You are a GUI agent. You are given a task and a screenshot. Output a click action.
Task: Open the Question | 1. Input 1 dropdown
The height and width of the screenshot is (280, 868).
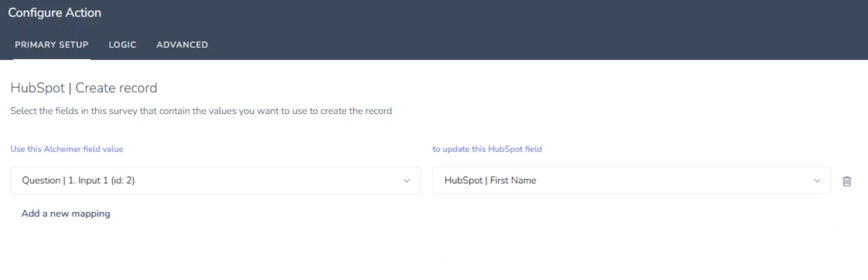(x=215, y=181)
